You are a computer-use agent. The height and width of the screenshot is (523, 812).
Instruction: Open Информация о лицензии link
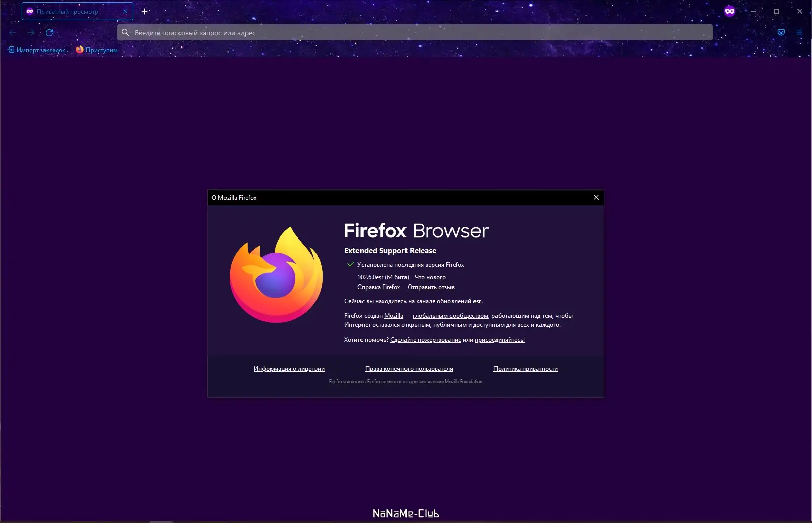click(x=289, y=369)
